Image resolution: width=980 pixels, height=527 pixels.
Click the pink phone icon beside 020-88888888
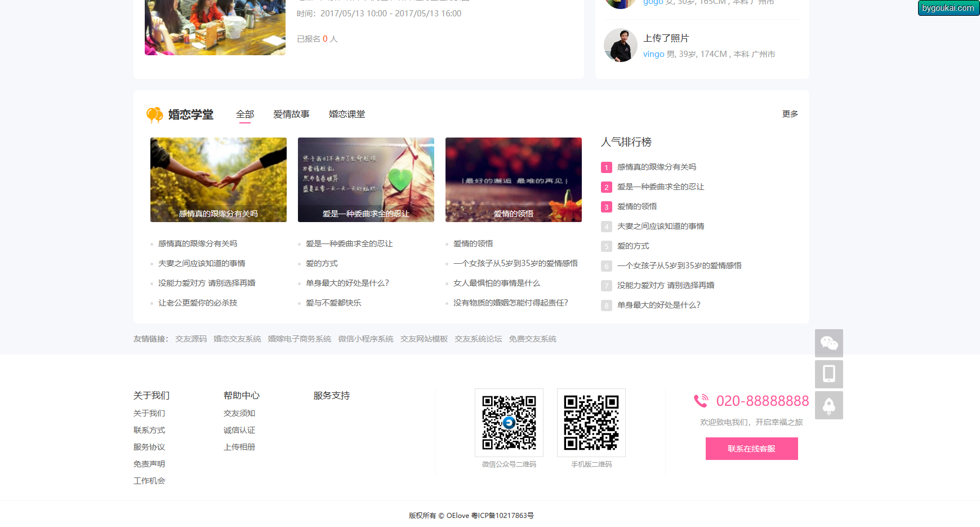pyautogui.click(x=701, y=401)
